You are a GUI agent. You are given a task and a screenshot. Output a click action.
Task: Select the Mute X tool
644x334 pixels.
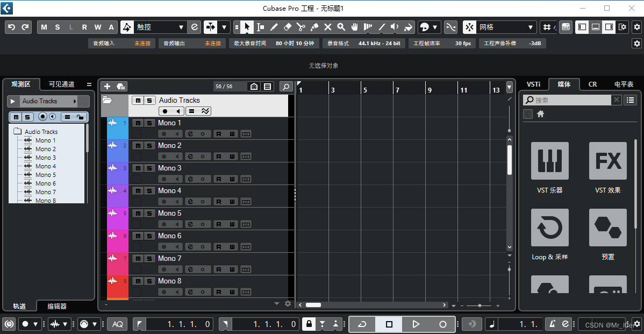click(x=328, y=27)
